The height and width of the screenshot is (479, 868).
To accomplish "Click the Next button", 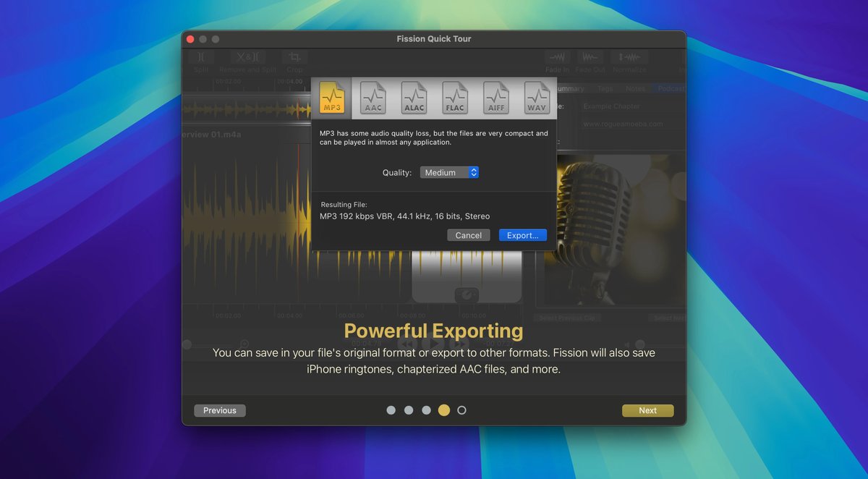I will click(x=647, y=410).
